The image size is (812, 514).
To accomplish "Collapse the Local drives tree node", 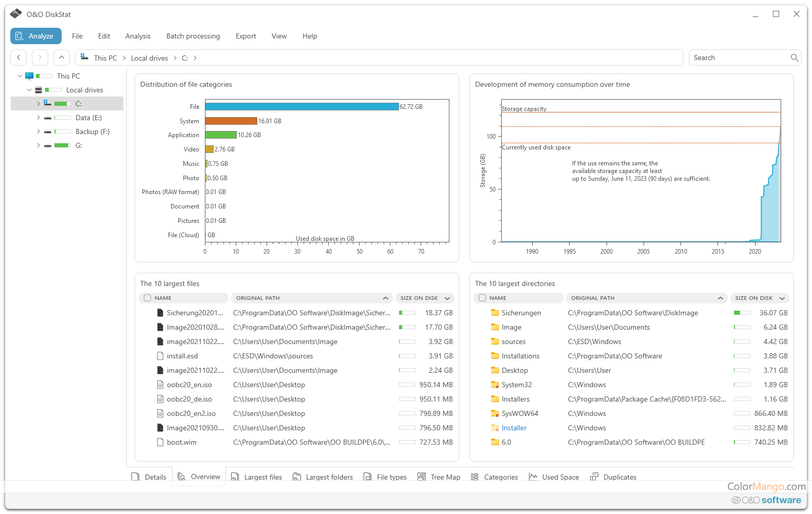I will click(29, 90).
